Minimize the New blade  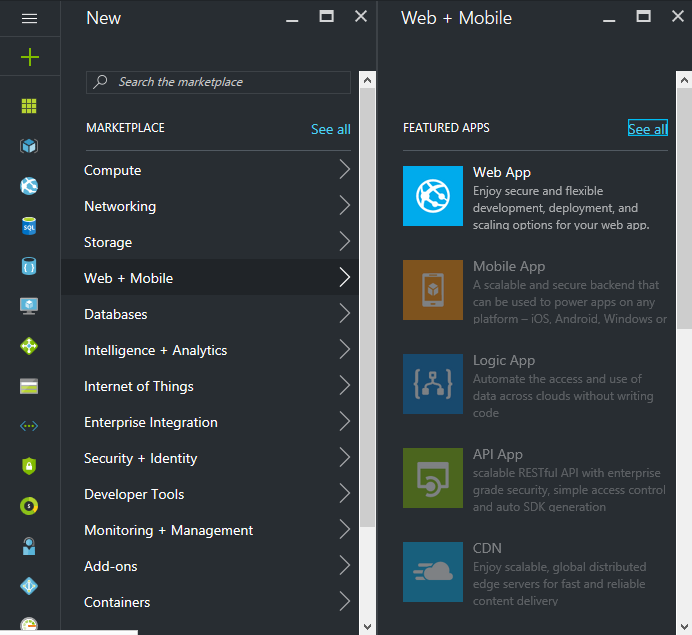tap(292, 18)
